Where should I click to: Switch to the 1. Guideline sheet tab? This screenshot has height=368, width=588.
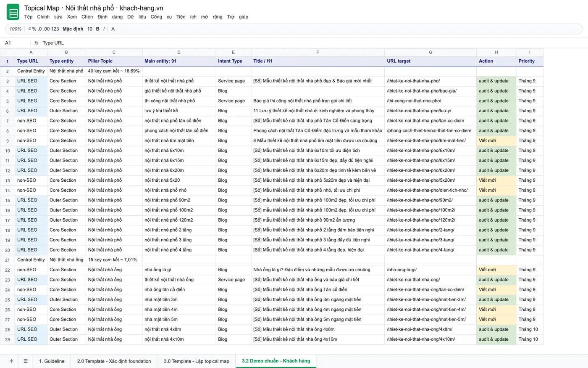(52, 361)
